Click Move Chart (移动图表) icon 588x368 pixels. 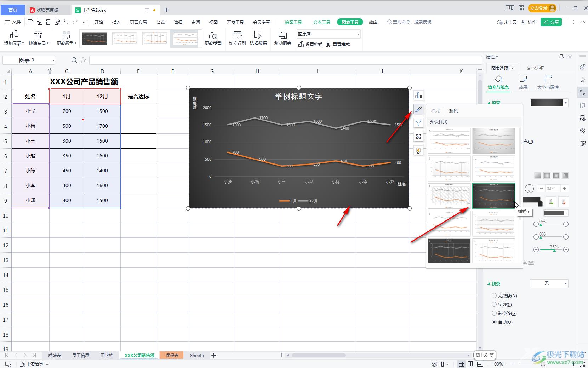pyautogui.click(x=282, y=38)
